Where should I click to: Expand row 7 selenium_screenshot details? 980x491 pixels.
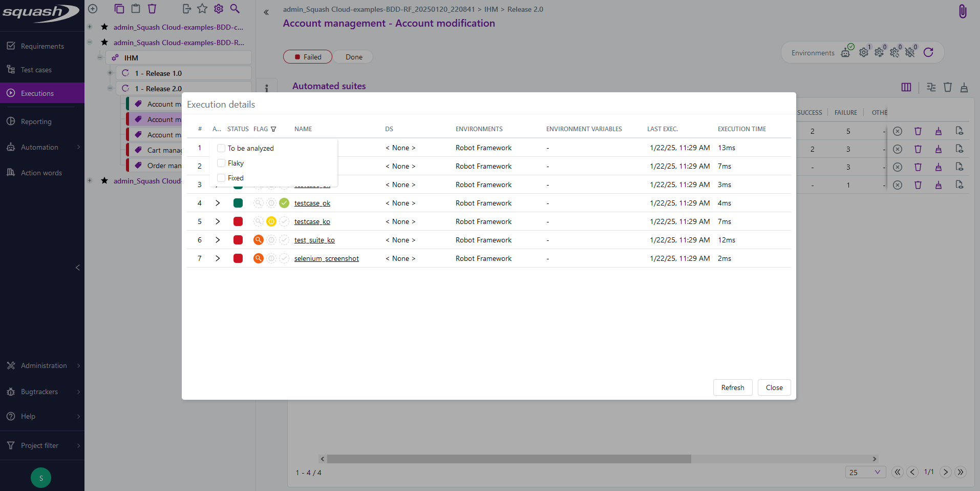coord(218,258)
